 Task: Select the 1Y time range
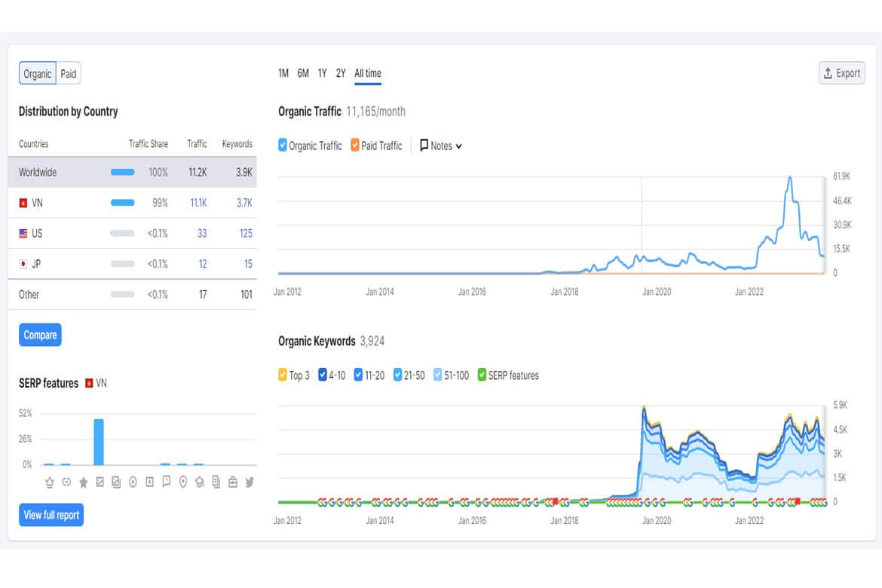pos(323,73)
